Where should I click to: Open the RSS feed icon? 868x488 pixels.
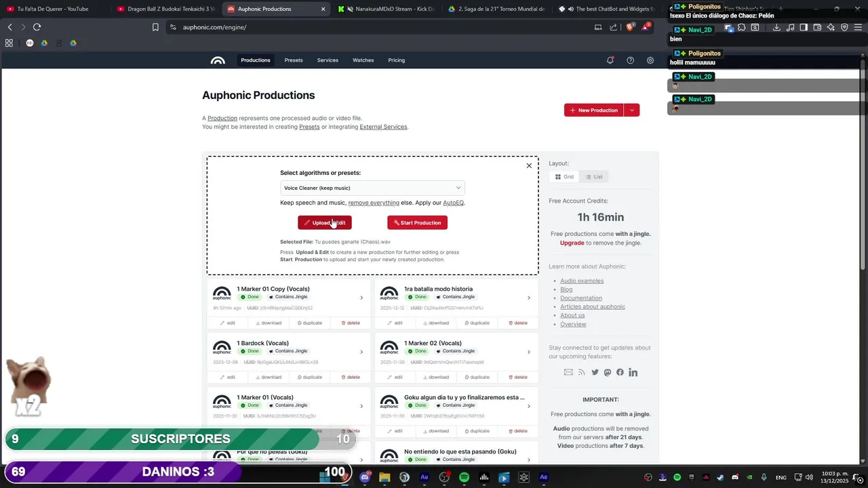click(x=581, y=372)
